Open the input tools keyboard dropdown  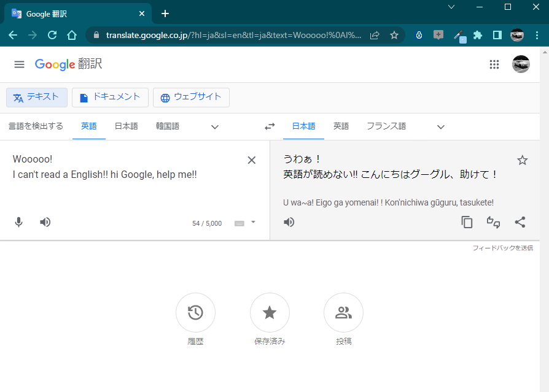[x=253, y=222]
